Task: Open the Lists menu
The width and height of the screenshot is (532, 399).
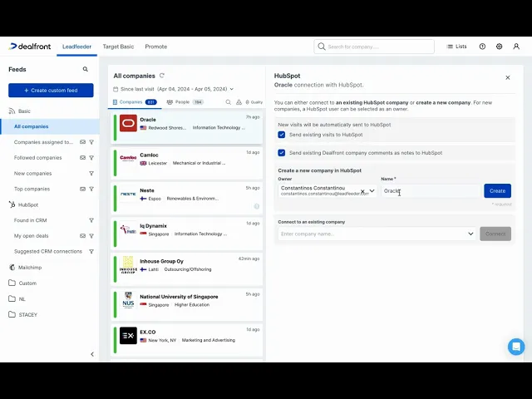Action: [456, 47]
